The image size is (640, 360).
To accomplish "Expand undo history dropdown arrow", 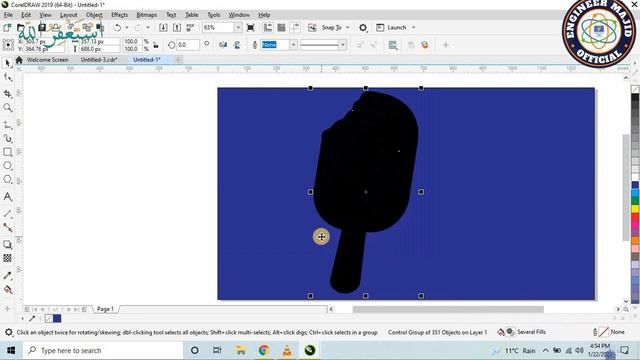I will click(127, 27).
